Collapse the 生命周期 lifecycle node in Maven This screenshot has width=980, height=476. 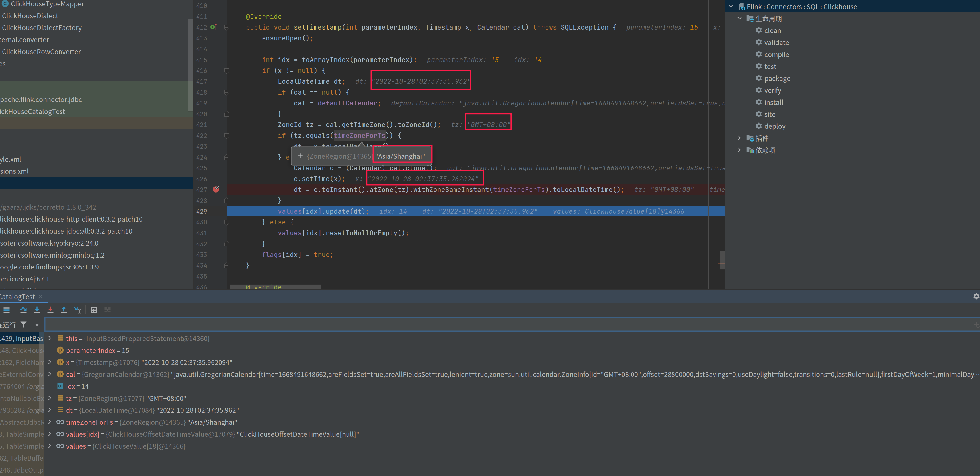click(740, 19)
